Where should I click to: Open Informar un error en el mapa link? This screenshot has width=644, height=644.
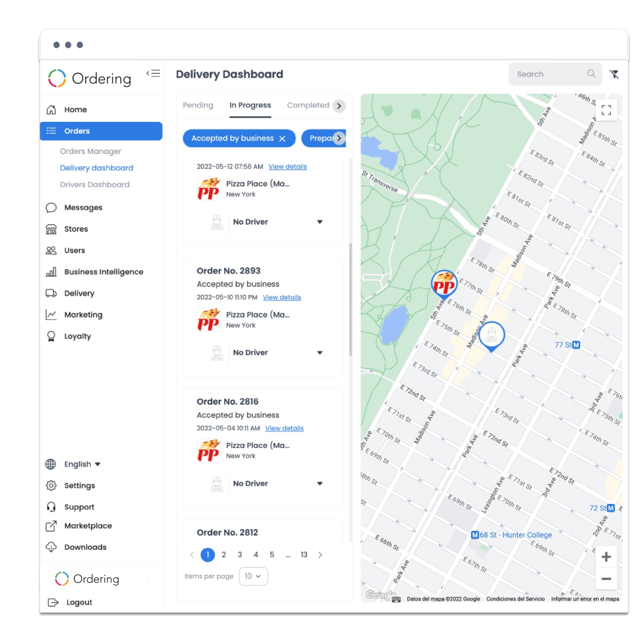(585, 599)
